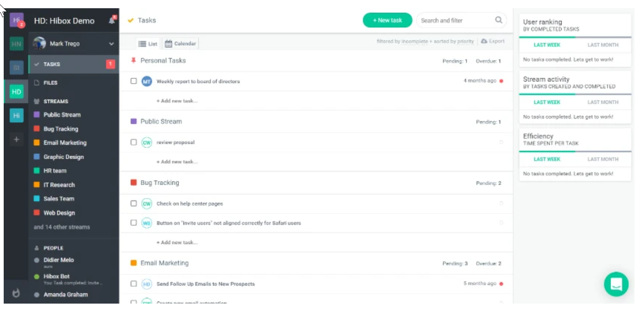Click the Export cloud icon
The width and height of the screenshot is (644, 311).
tap(484, 41)
